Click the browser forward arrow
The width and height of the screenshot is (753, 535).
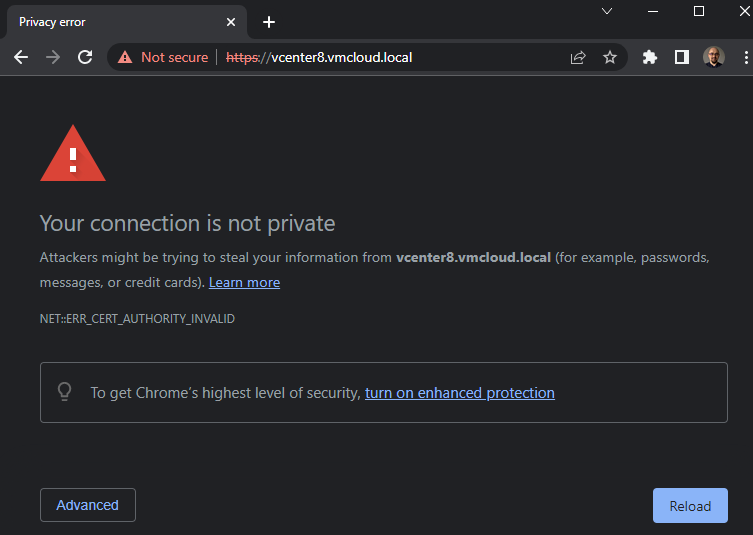click(x=53, y=57)
